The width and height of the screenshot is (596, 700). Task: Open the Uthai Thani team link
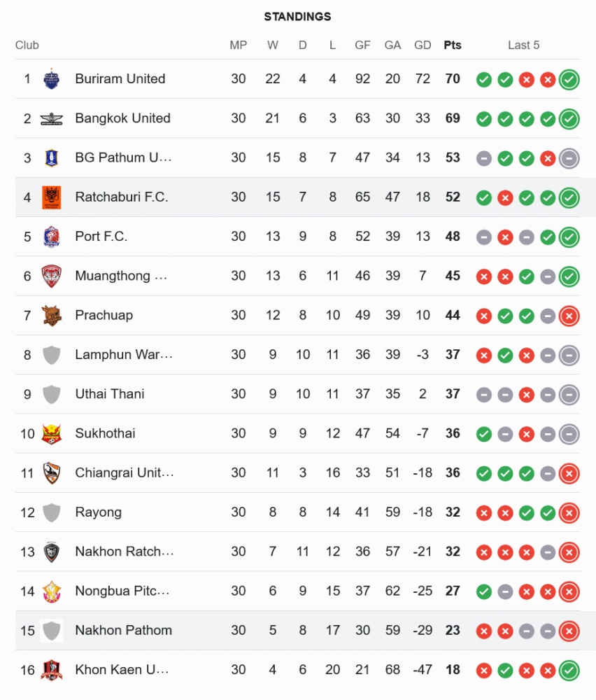[x=110, y=394]
